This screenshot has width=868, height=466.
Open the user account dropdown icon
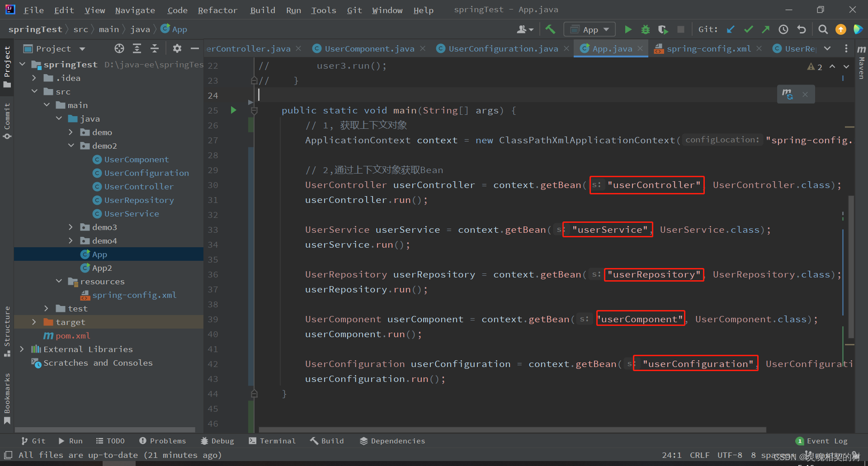[525, 29]
